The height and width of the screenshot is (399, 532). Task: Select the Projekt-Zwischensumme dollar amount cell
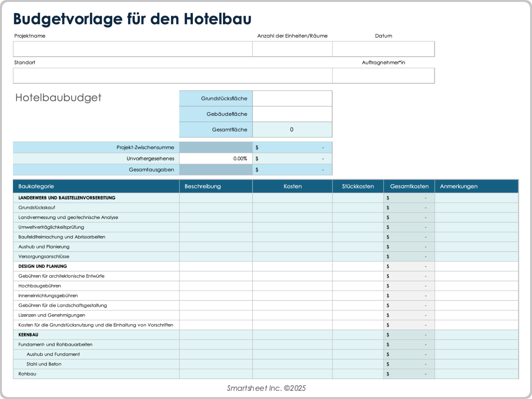[x=292, y=147]
